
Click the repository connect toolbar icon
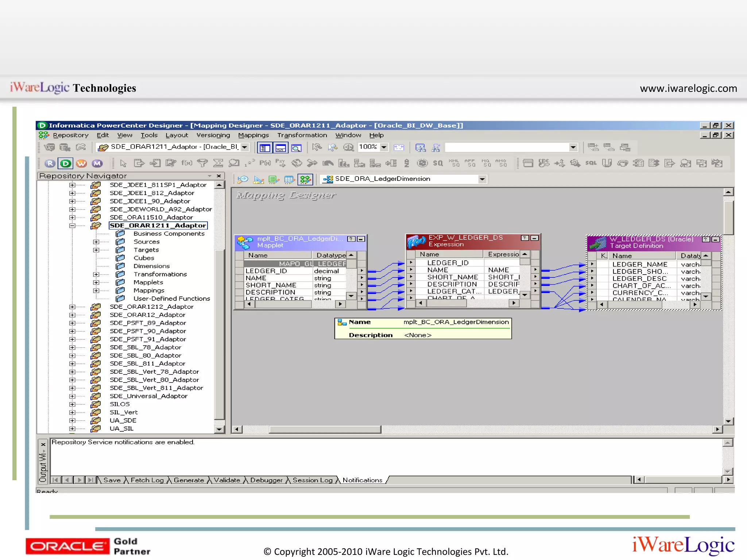[x=50, y=147]
